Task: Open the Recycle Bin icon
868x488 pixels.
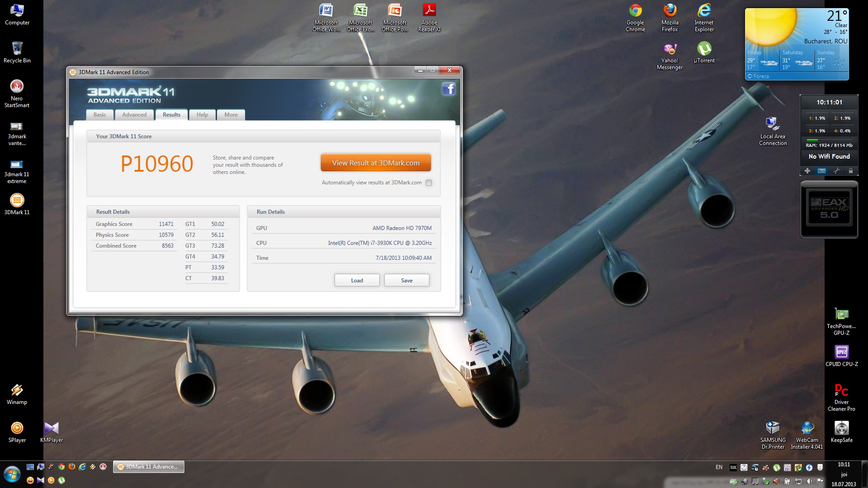Action: click(17, 52)
